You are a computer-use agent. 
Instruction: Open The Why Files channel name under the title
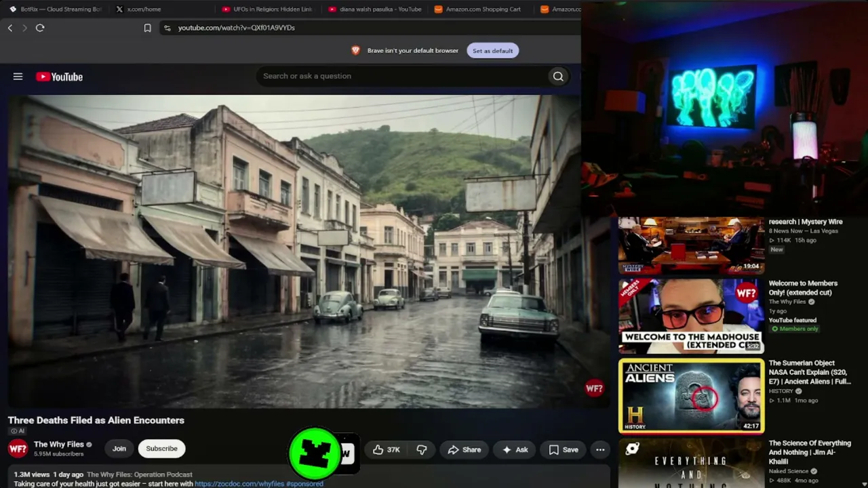(x=59, y=445)
